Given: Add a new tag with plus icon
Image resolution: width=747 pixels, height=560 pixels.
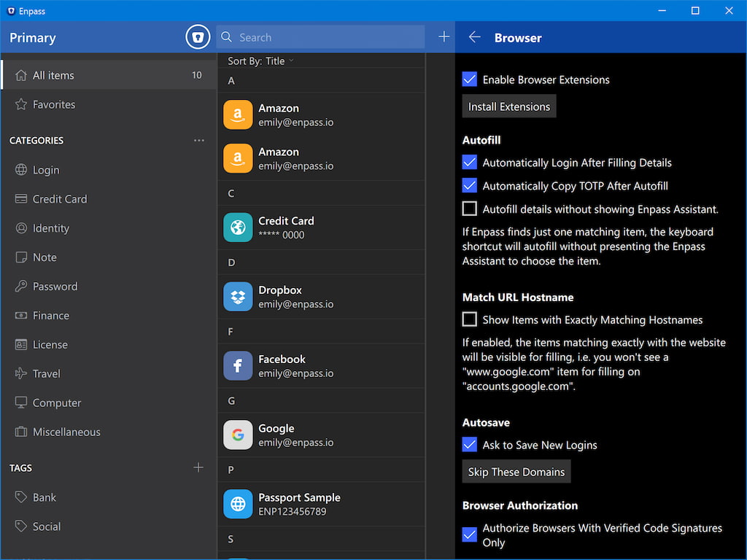Looking at the screenshot, I should pos(198,467).
